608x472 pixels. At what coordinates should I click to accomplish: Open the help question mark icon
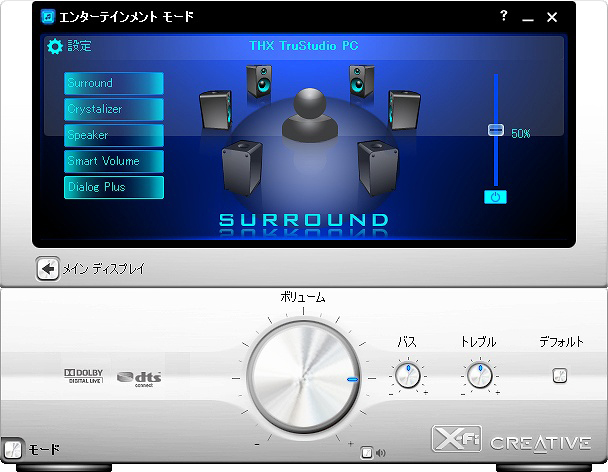click(503, 16)
